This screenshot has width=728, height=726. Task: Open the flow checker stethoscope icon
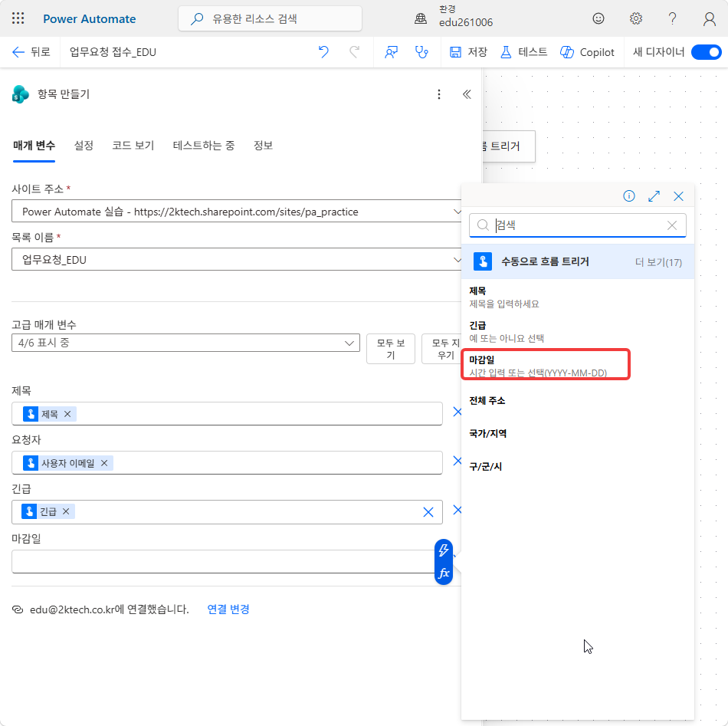click(x=421, y=52)
